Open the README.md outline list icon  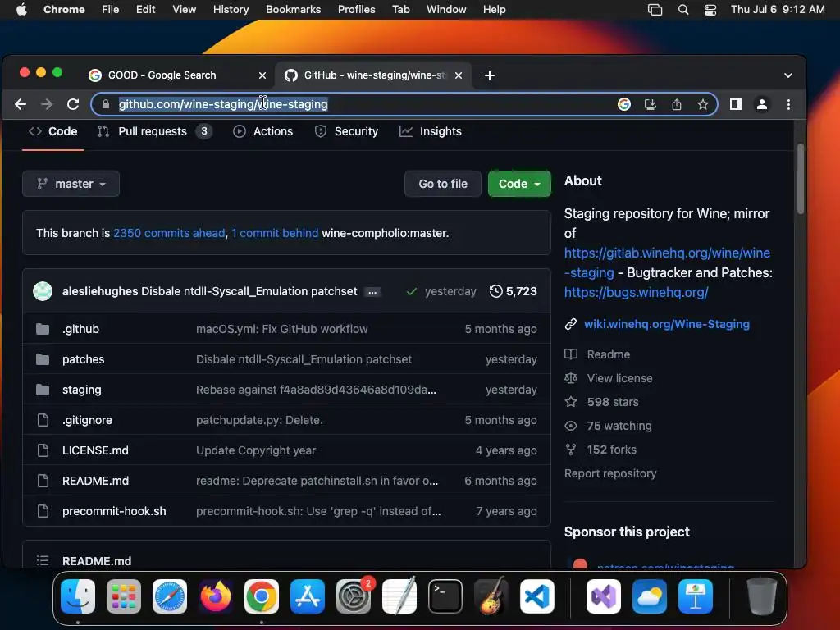(x=43, y=560)
